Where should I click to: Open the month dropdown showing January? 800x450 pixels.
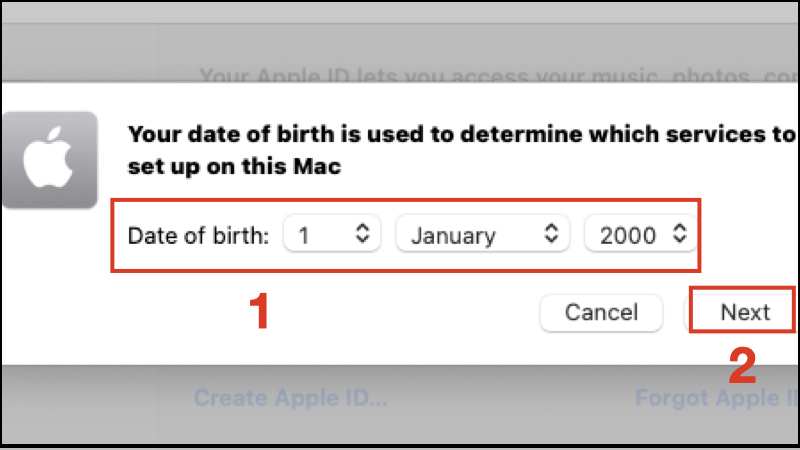point(482,235)
